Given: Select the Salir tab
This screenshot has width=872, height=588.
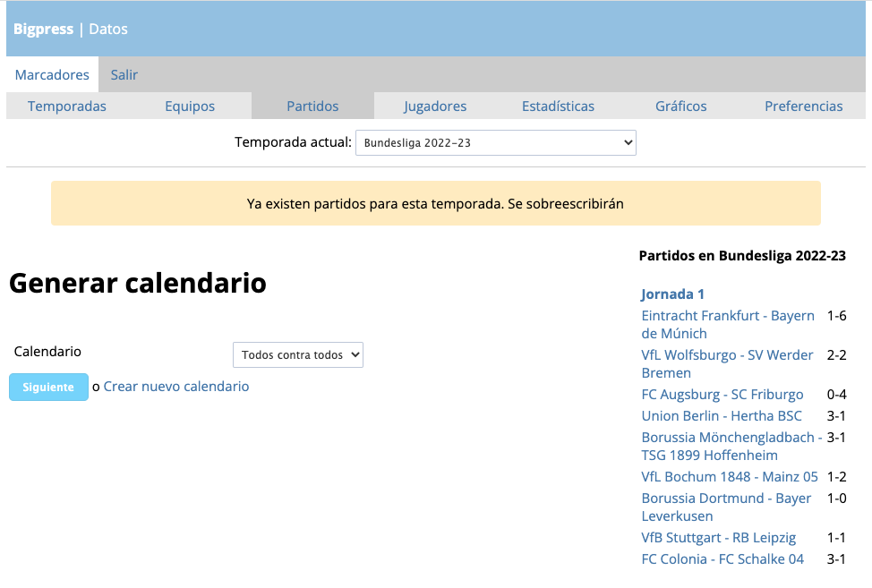Looking at the screenshot, I should [x=124, y=75].
